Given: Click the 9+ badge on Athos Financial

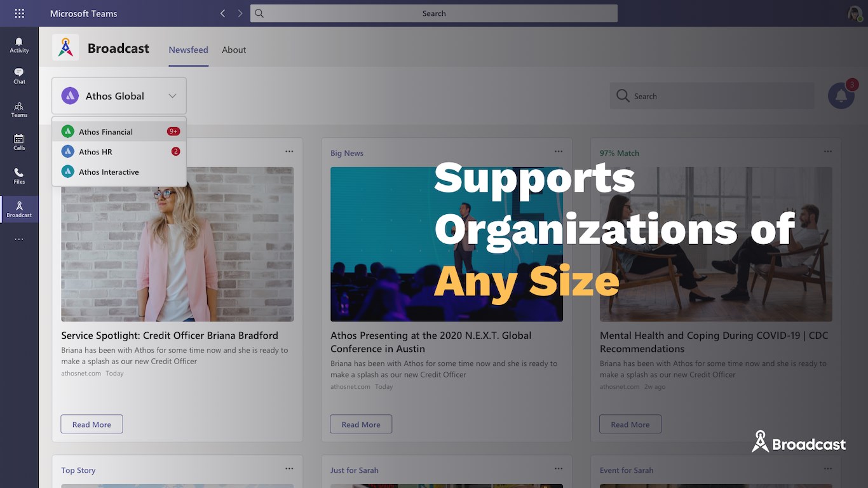Looking at the screenshot, I should pos(173,132).
